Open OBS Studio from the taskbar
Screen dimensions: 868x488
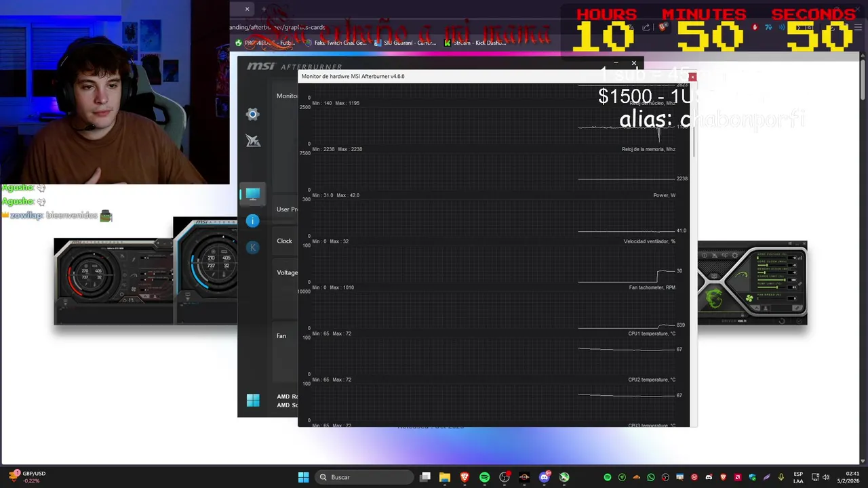point(505,477)
